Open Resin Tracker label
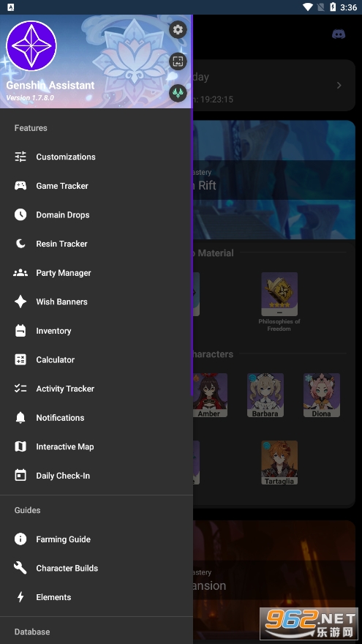The image size is (362, 644). (61, 244)
